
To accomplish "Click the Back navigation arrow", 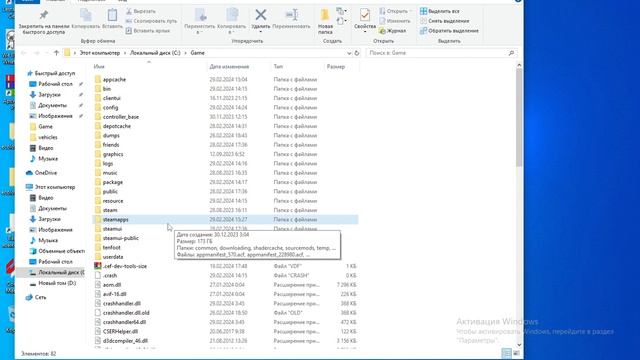I will click(x=24, y=53).
